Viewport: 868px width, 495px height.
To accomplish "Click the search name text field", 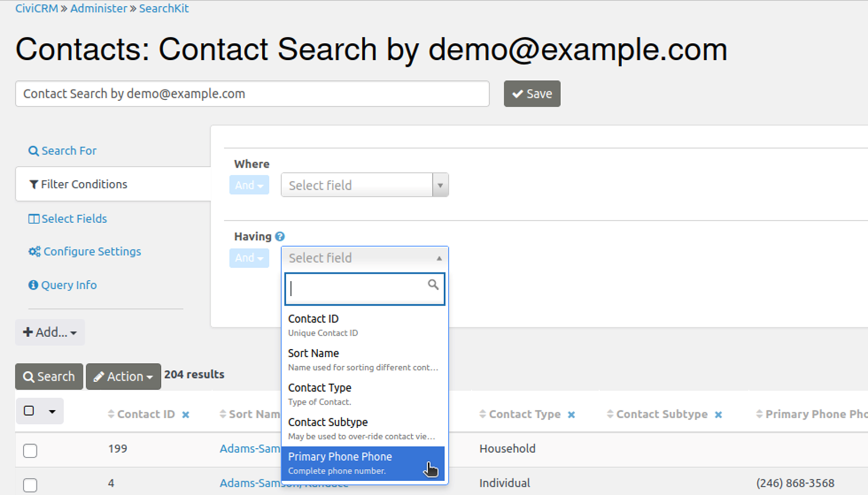I will point(252,94).
